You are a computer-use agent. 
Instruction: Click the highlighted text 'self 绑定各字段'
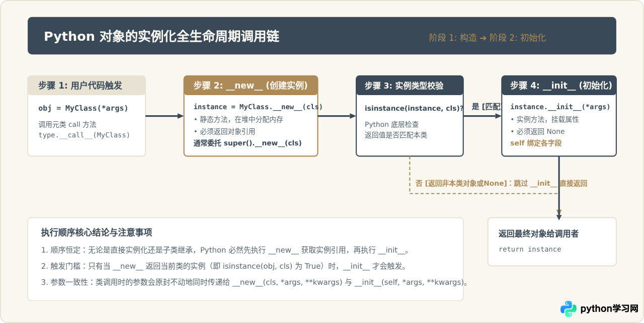(x=536, y=143)
